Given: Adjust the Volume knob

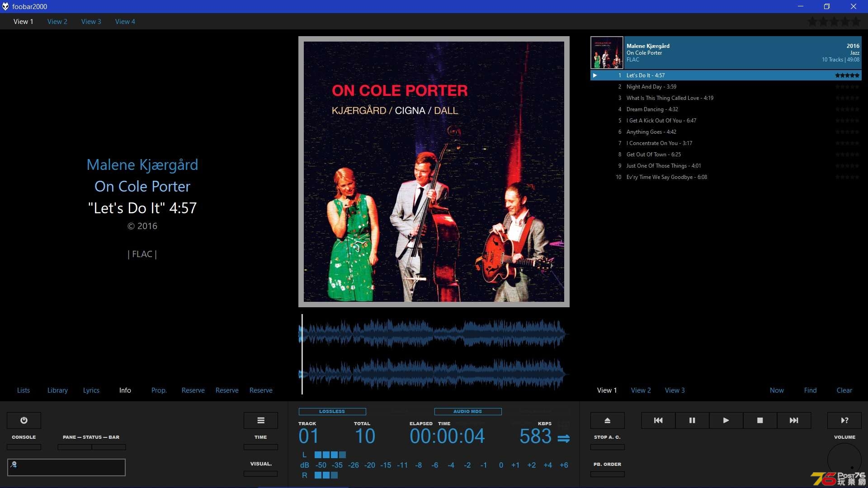Looking at the screenshot, I should pos(844,460).
